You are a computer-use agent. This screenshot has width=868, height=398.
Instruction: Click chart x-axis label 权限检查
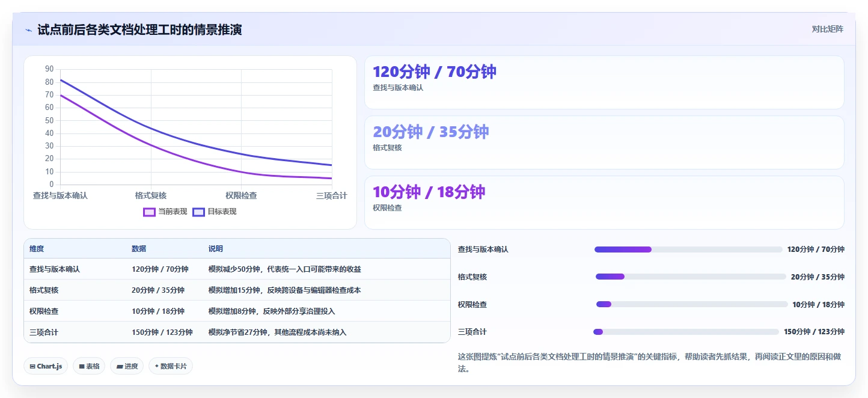[241, 195]
